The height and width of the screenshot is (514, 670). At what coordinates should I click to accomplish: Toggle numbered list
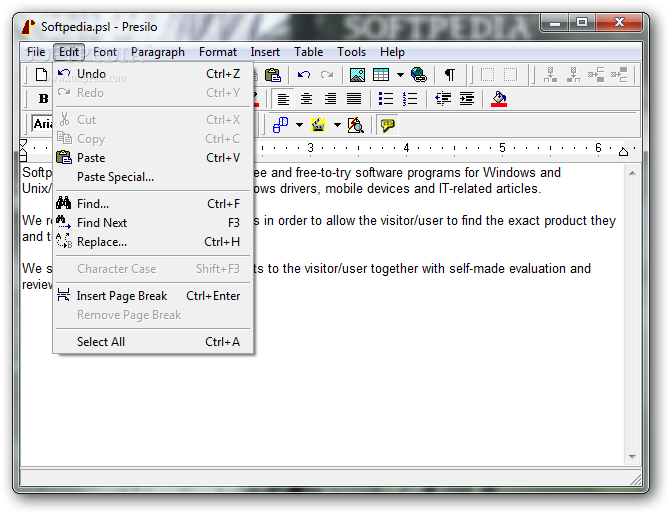point(410,99)
